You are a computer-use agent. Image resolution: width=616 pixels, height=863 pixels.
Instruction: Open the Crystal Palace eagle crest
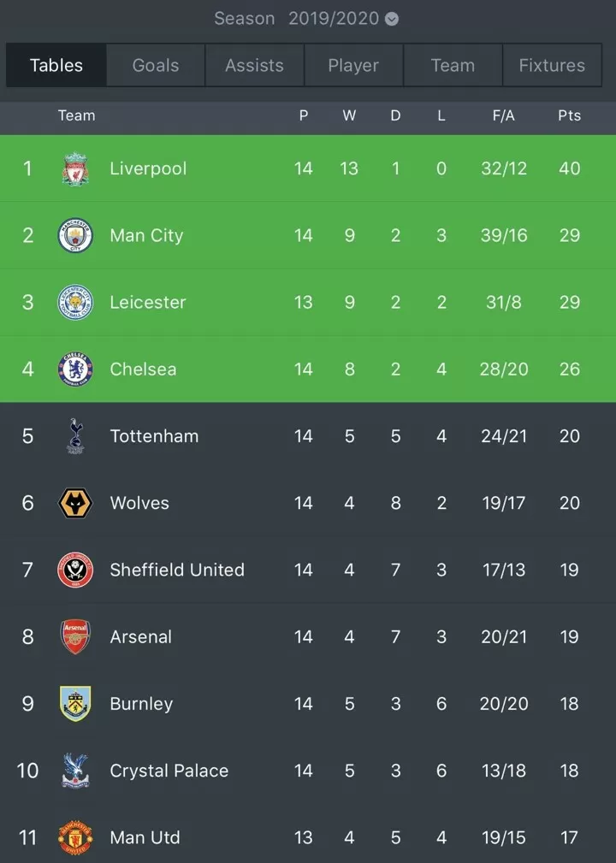point(75,771)
